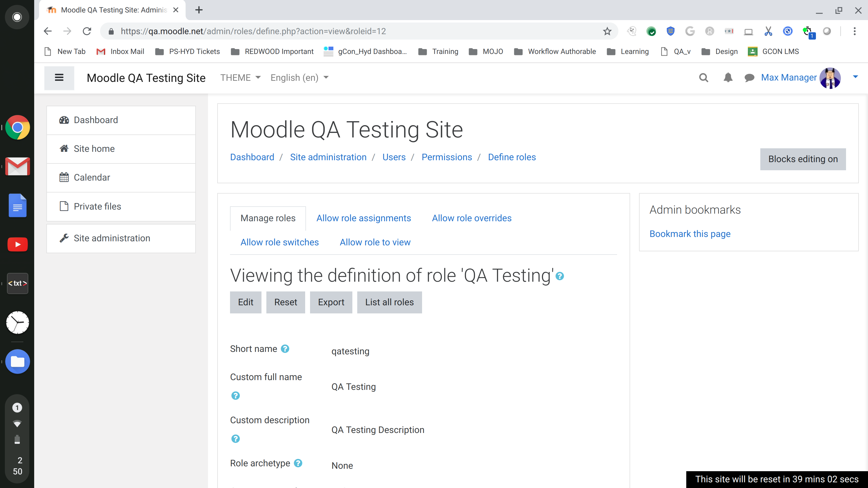Open the messages speech bubble icon
This screenshot has height=488, width=868.
coord(749,78)
